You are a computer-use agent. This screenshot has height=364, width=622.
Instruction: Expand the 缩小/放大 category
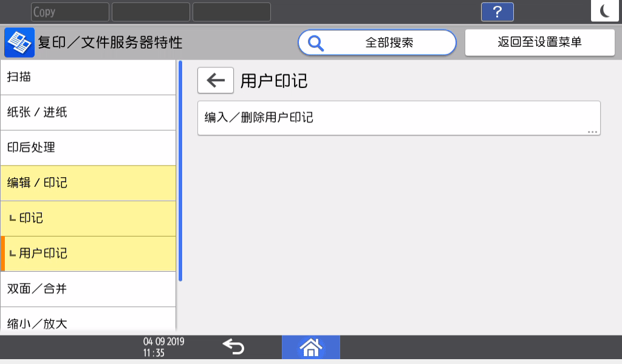[88, 322]
